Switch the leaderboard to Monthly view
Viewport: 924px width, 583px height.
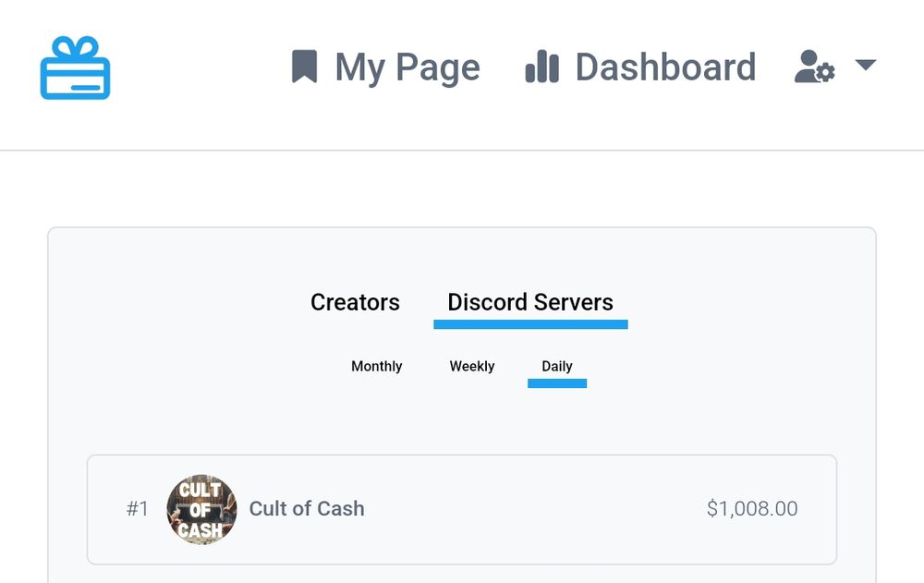pyautogui.click(x=376, y=366)
